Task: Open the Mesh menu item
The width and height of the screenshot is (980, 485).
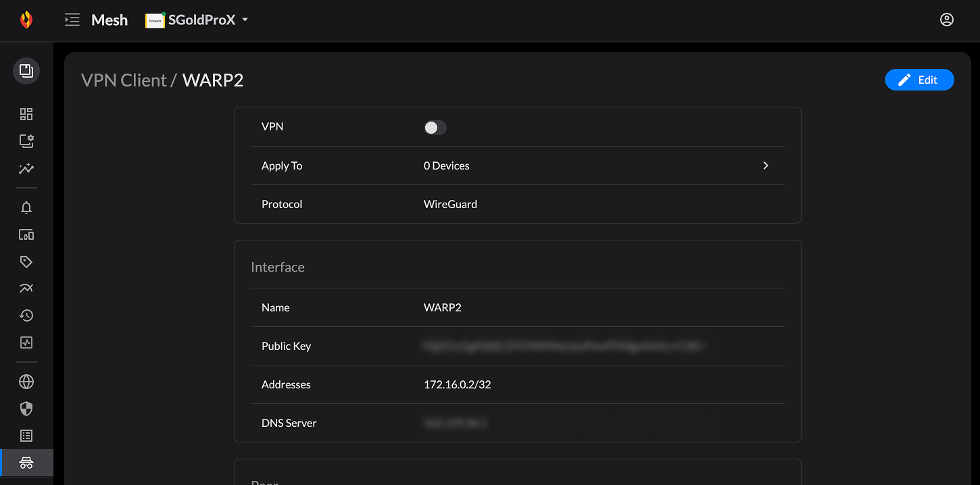Action: (x=109, y=20)
